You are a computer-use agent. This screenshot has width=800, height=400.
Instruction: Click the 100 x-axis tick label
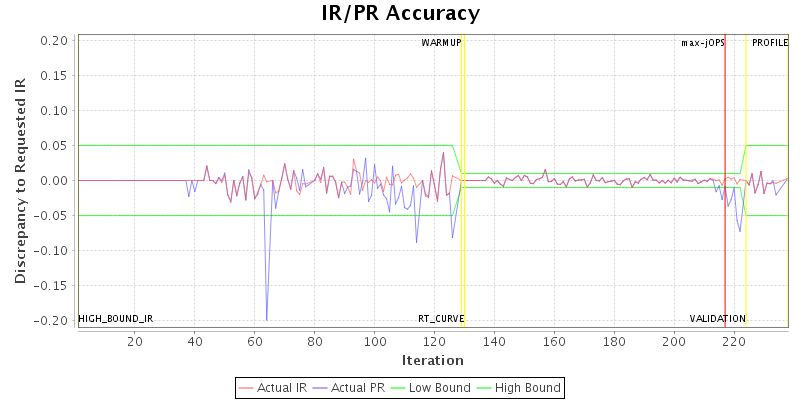pyautogui.click(x=374, y=341)
